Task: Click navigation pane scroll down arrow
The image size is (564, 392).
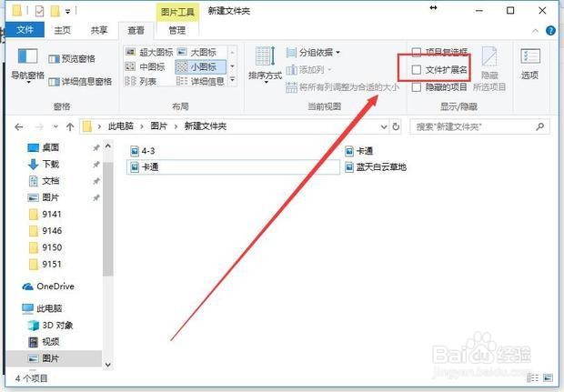Action: coord(108,365)
